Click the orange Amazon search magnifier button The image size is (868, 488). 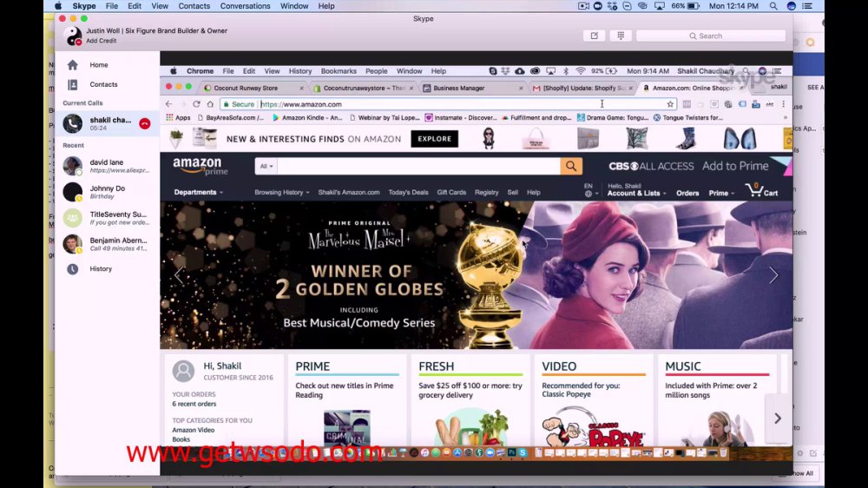(571, 166)
